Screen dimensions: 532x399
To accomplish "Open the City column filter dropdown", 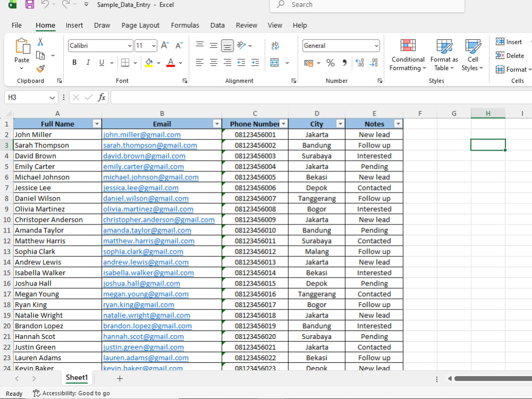I will point(340,124).
